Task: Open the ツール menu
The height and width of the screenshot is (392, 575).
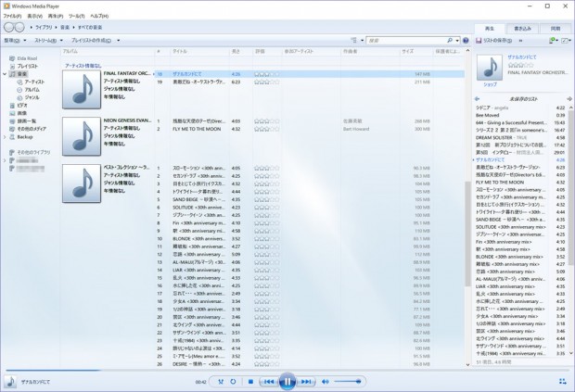Action: tap(76, 16)
